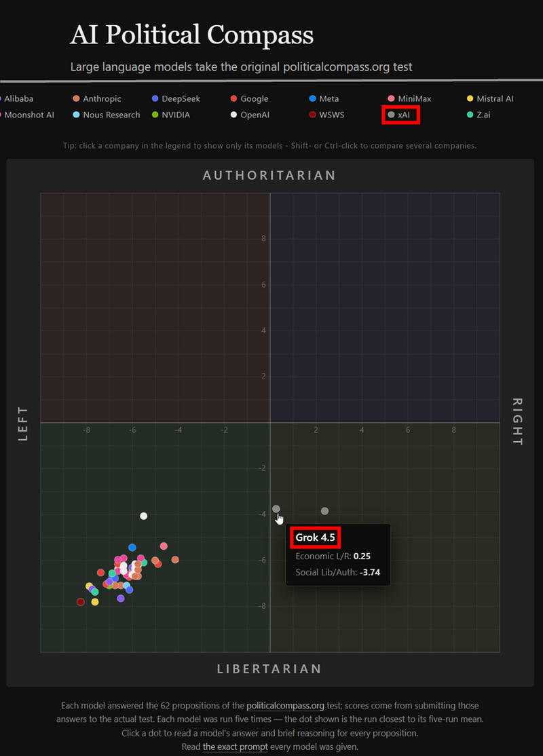Click horizontal axis tick label -6
The height and width of the screenshot is (756, 543).
pyautogui.click(x=132, y=430)
